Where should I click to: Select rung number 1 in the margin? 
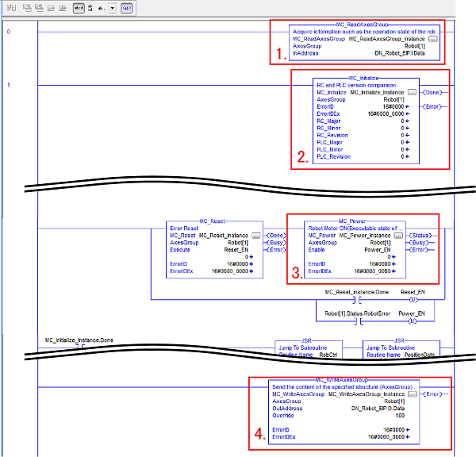(9, 85)
